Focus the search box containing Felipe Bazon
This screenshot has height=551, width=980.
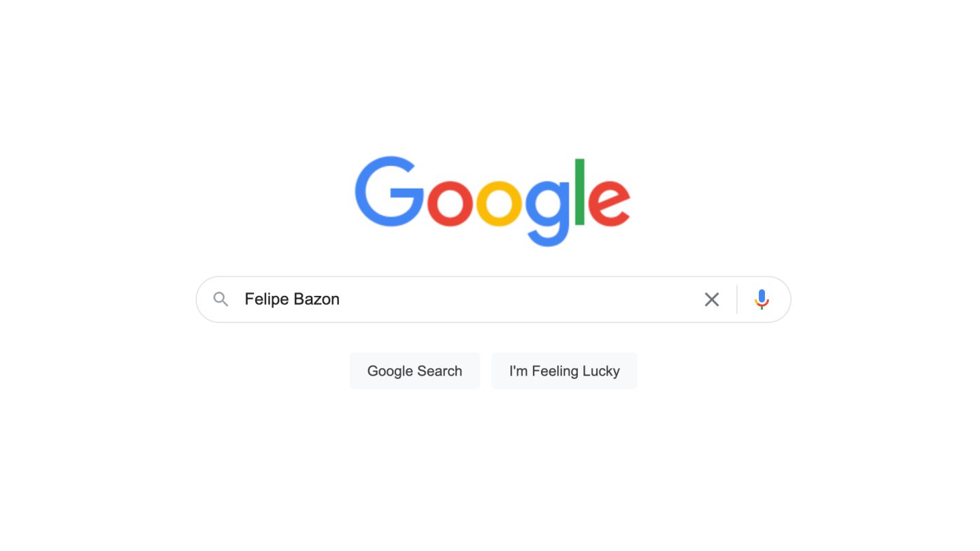pyautogui.click(x=493, y=299)
